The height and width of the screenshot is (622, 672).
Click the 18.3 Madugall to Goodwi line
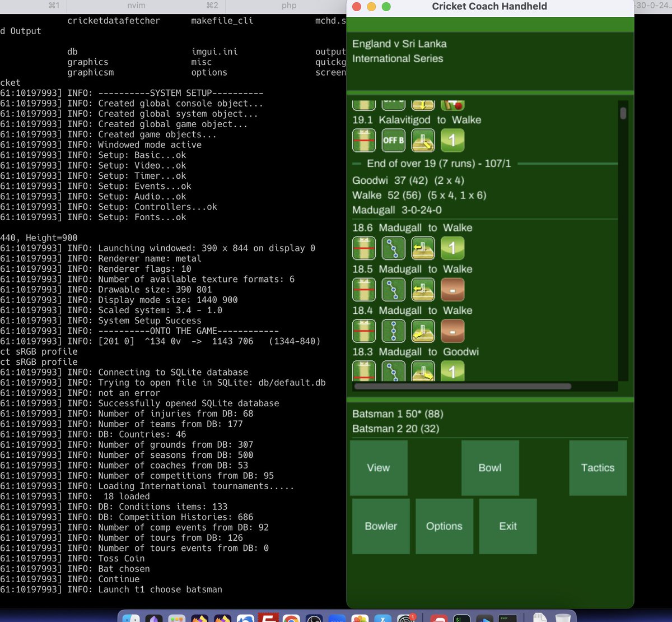[x=416, y=352]
